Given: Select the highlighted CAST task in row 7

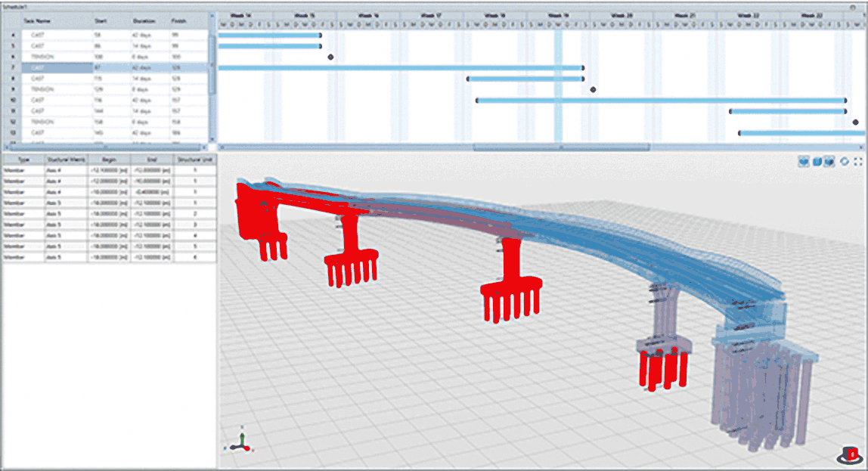Looking at the screenshot, I should (57, 67).
